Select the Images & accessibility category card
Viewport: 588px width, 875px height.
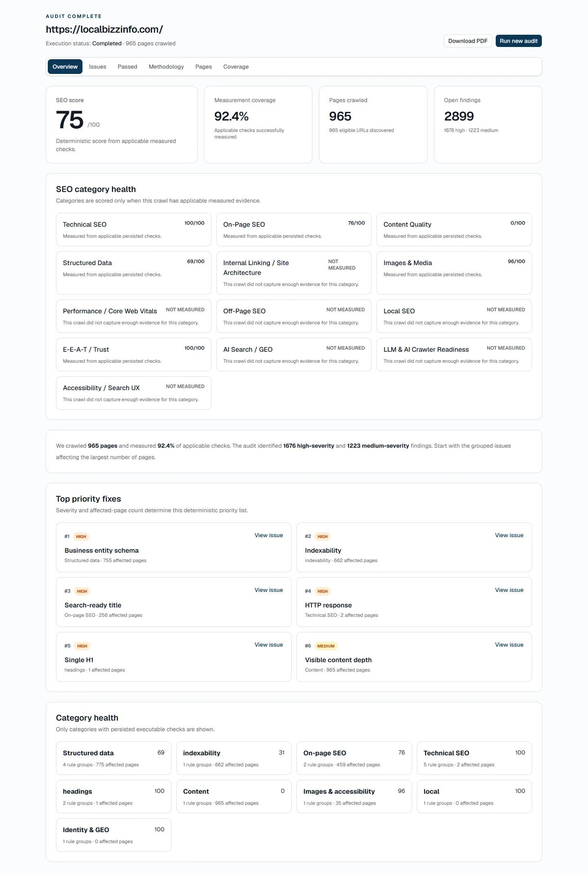[354, 797]
